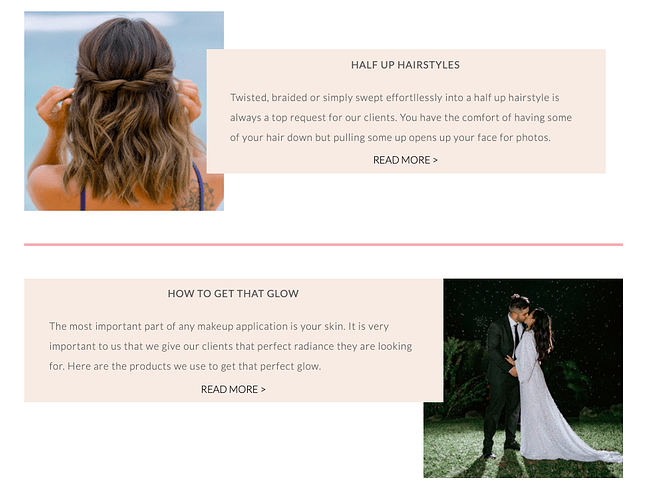The width and height of the screenshot is (655, 500).
Task: Click Read More under Half Up Hairstyles
Action: click(405, 160)
